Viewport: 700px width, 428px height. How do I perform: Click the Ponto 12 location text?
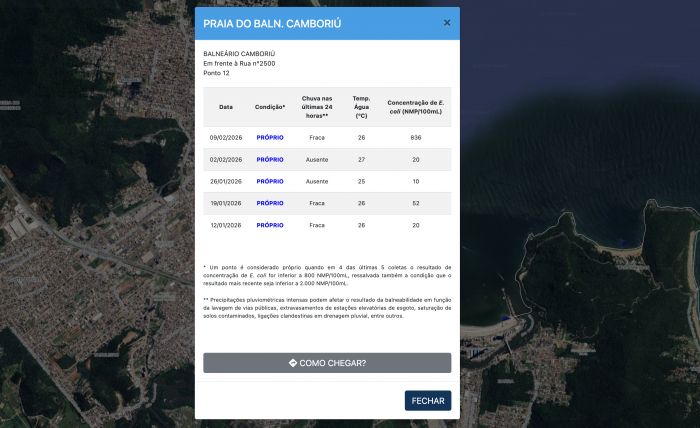217,73
